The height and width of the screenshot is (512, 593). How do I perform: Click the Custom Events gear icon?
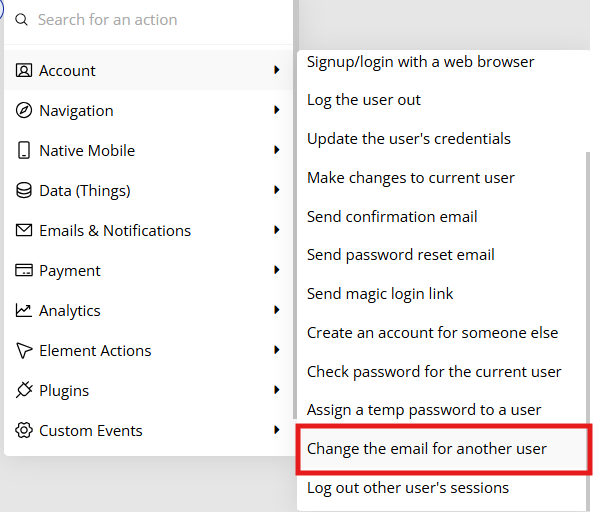23,430
